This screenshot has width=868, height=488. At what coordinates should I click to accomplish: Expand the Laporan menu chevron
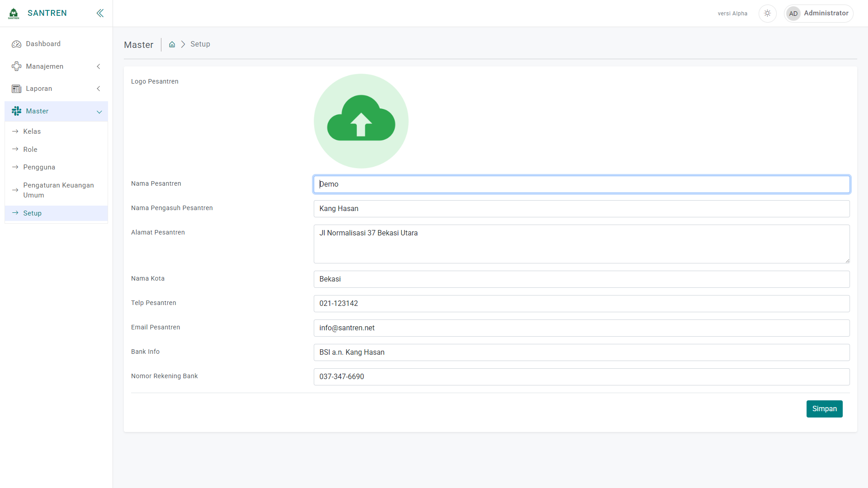99,89
